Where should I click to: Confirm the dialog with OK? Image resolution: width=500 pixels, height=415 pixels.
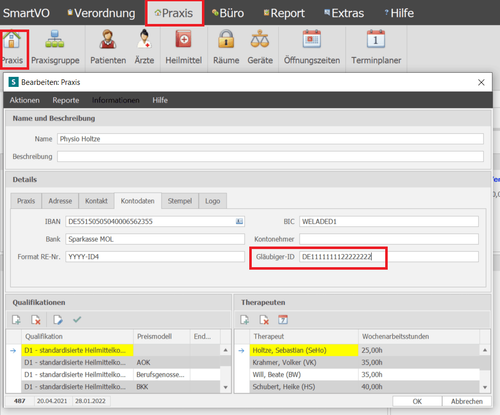coord(417,401)
